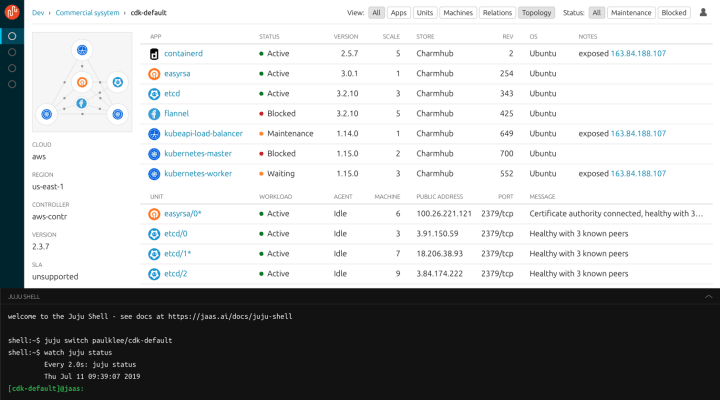Screen dimensions: 720x400
Task: Click the easyrsa/0* unit icon
Action: tap(154, 214)
